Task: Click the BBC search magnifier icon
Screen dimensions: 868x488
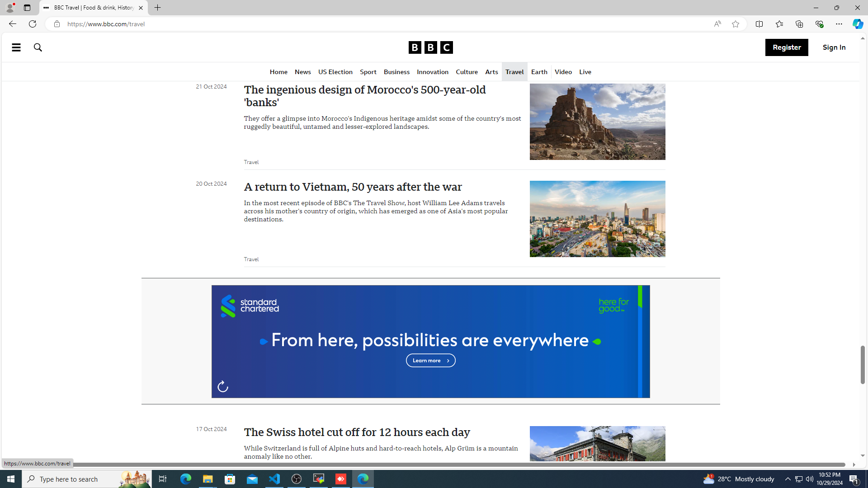Action: click(x=38, y=47)
